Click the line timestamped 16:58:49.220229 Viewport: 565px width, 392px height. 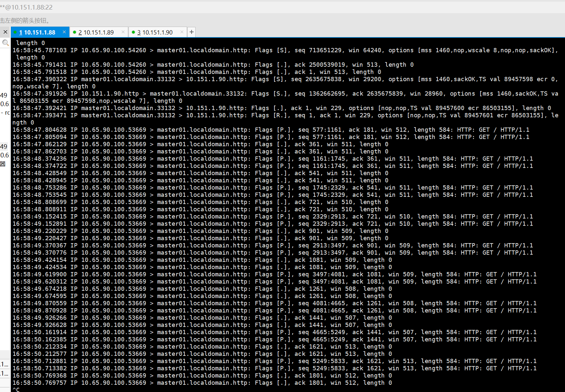(x=200, y=231)
